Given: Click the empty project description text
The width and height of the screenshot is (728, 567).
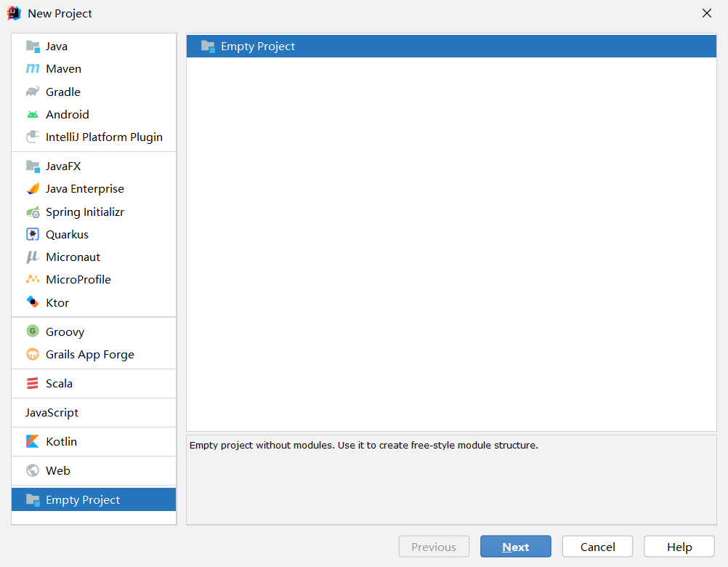Looking at the screenshot, I should pyautogui.click(x=363, y=445).
